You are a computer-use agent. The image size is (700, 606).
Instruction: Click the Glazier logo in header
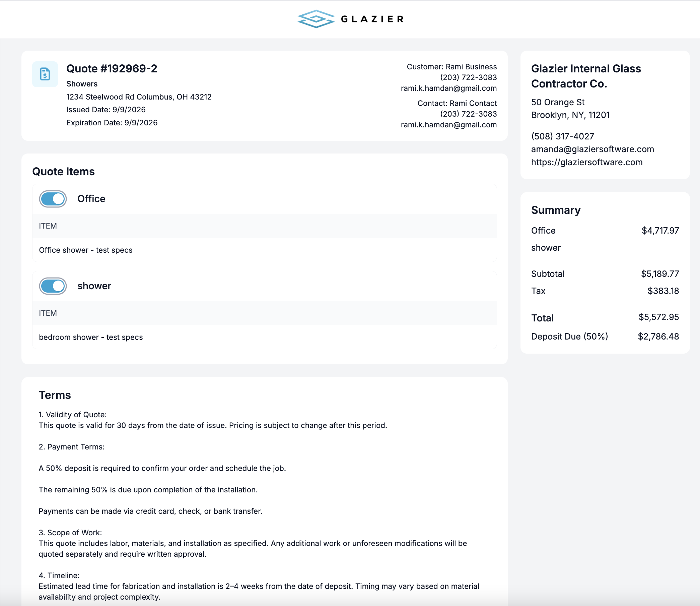[x=350, y=19]
